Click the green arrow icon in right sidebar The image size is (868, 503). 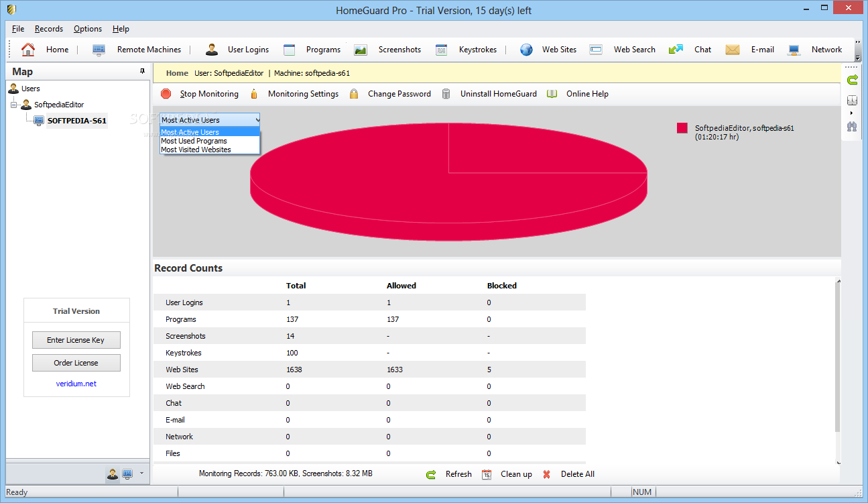pos(852,80)
